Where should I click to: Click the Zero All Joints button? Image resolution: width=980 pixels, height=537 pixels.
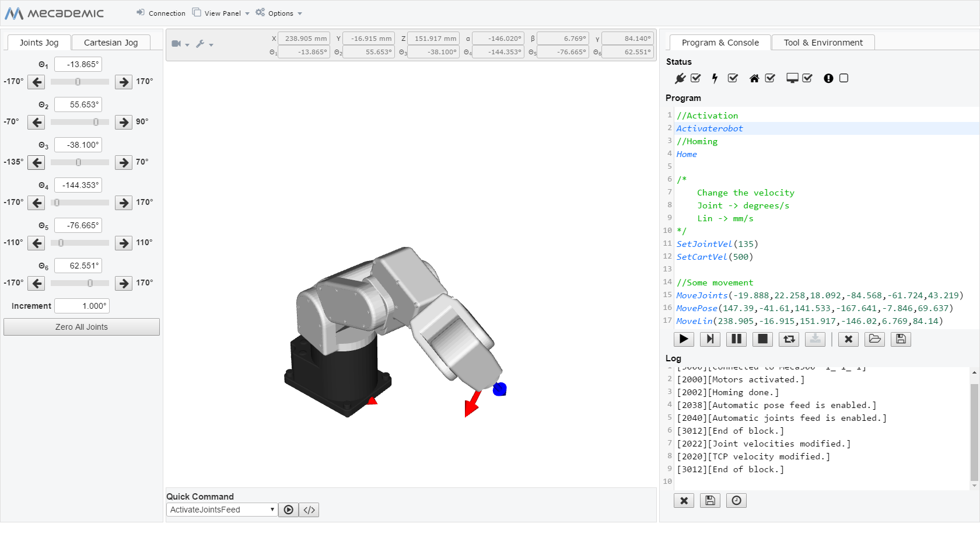coord(82,327)
